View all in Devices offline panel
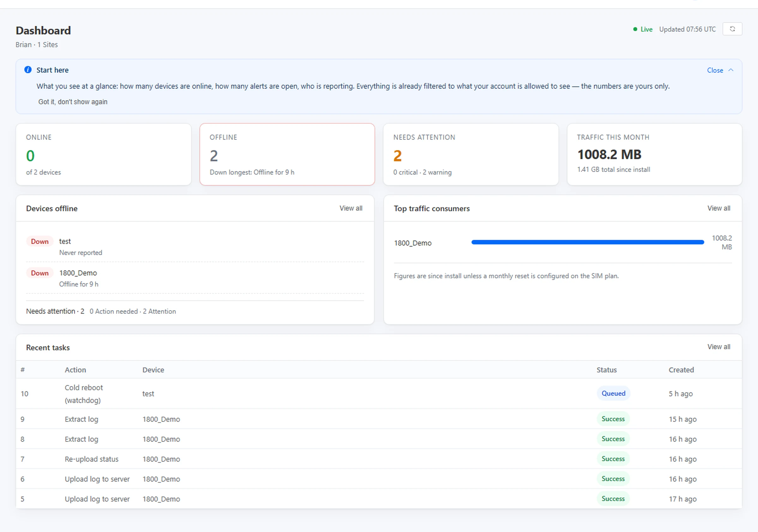 pyautogui.click(x=351, y=209)
